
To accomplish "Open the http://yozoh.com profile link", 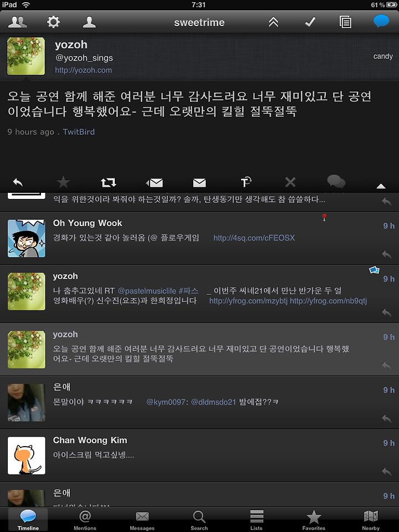I will [84, 70].
